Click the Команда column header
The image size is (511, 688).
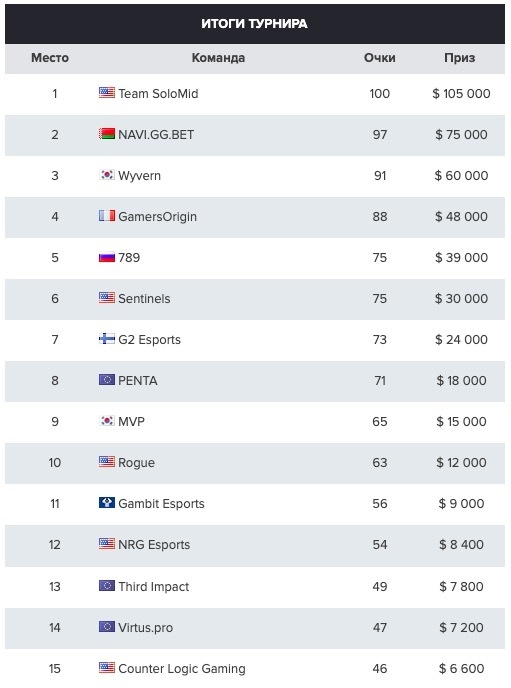[x=218, y=58]
